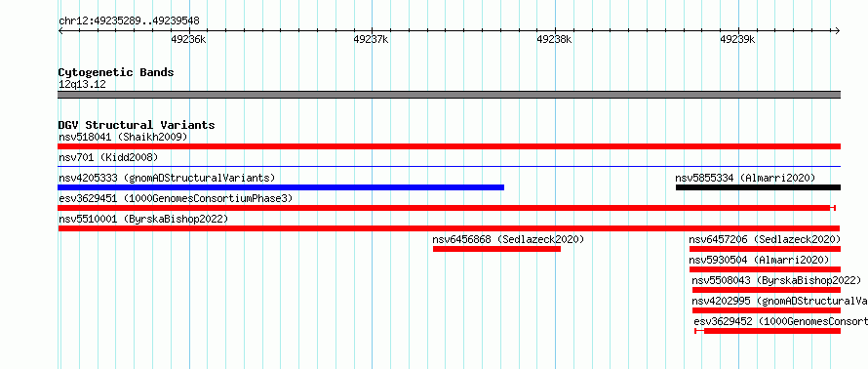
Task: Select the black nsv5855334 variant bar
Action: [x=759, y=187]
